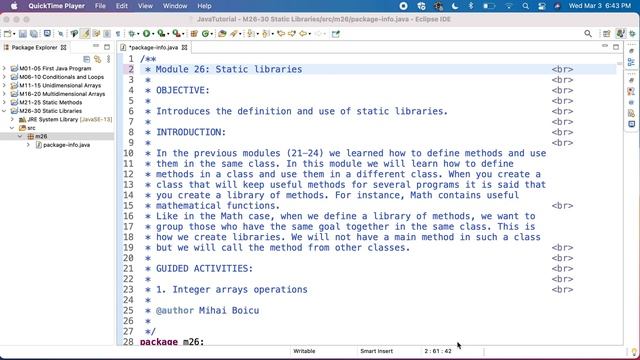Click the New Java Class icon
The image size is (640, 360).
click(x=205, y=34)
